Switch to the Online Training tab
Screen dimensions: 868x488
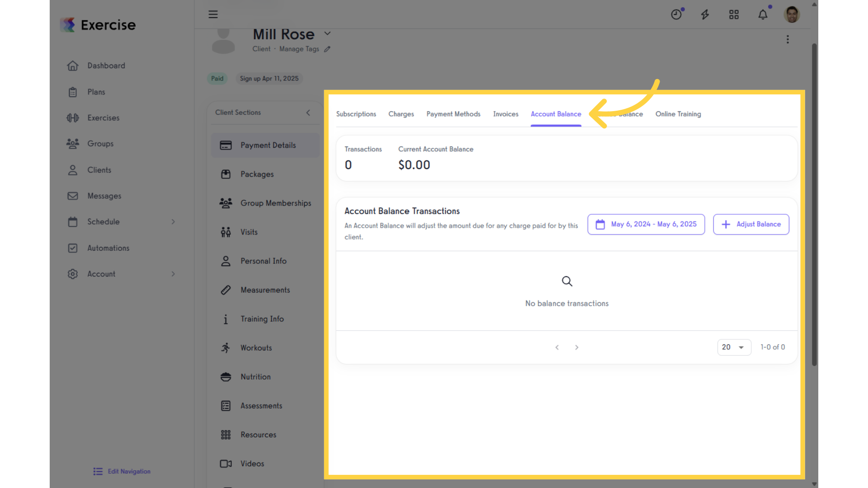point(678,114)
